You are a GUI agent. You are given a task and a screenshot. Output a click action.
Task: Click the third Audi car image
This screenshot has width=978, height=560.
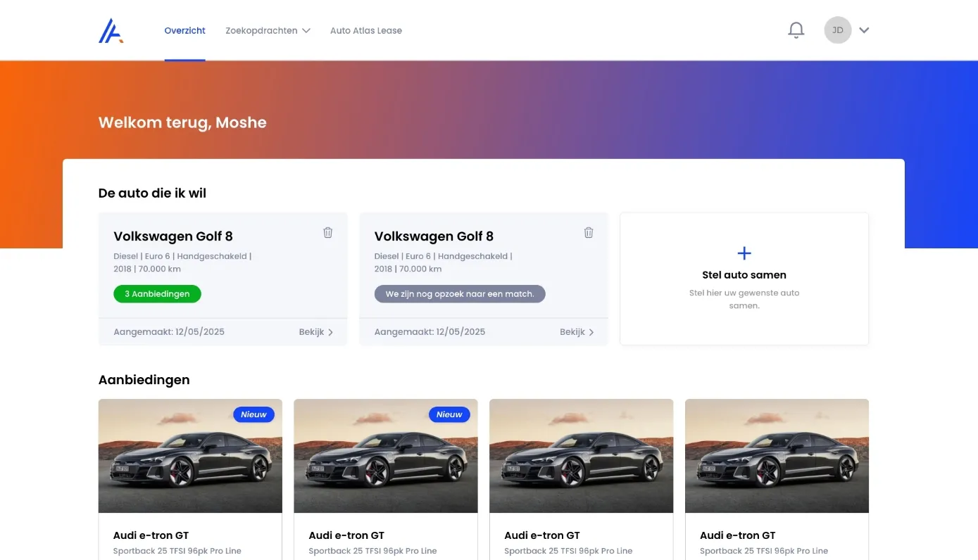pyautogui.click(x=581, y=456)
